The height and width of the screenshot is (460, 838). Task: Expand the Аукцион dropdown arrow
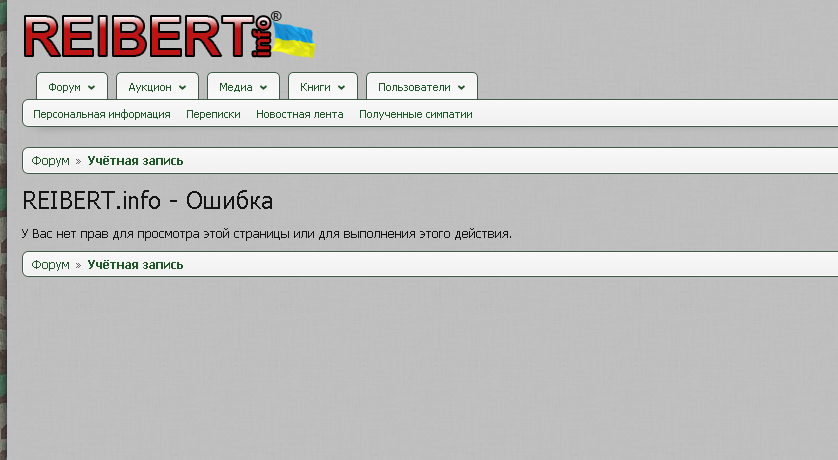[182, 88]
